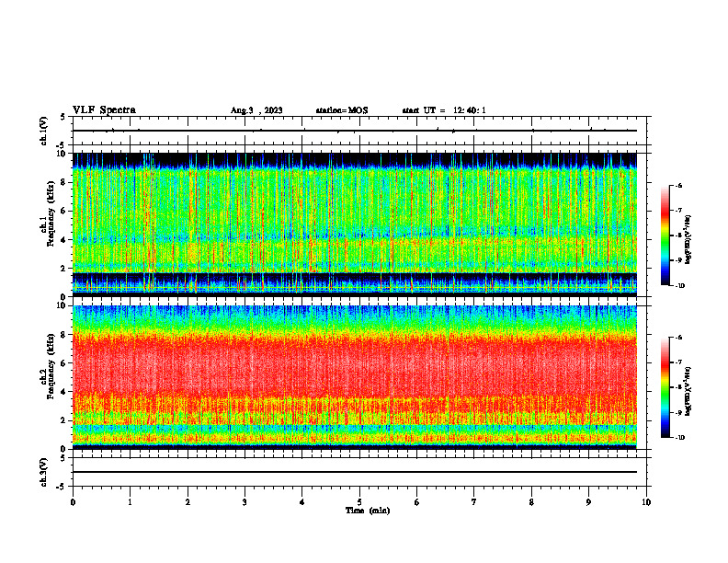
Task: Click the ch.2 colorbar log(PSD) units label
Action: point(688,391)
